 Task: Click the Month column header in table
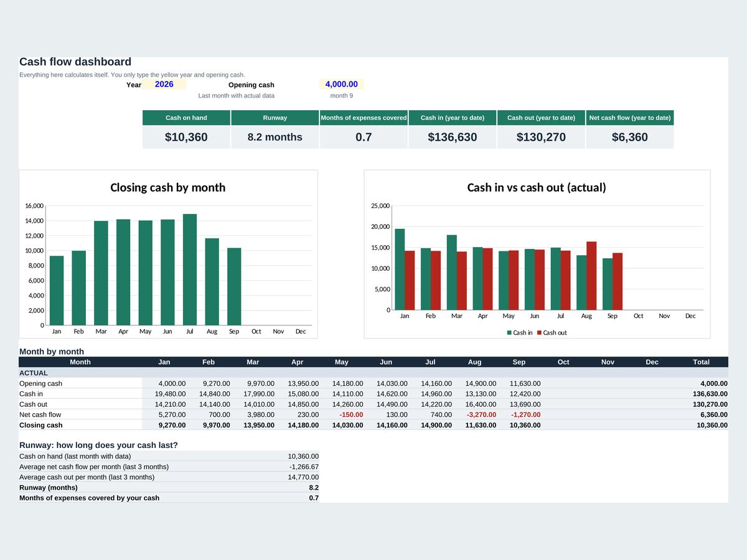click(80, 362)
